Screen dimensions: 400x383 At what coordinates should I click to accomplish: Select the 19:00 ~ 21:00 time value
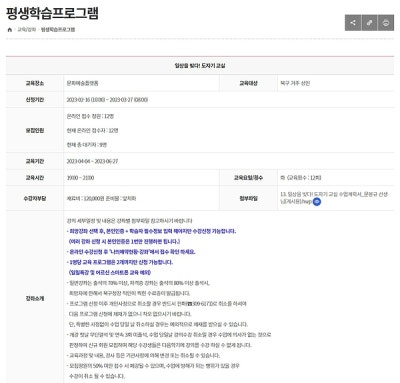click(80, 178)
